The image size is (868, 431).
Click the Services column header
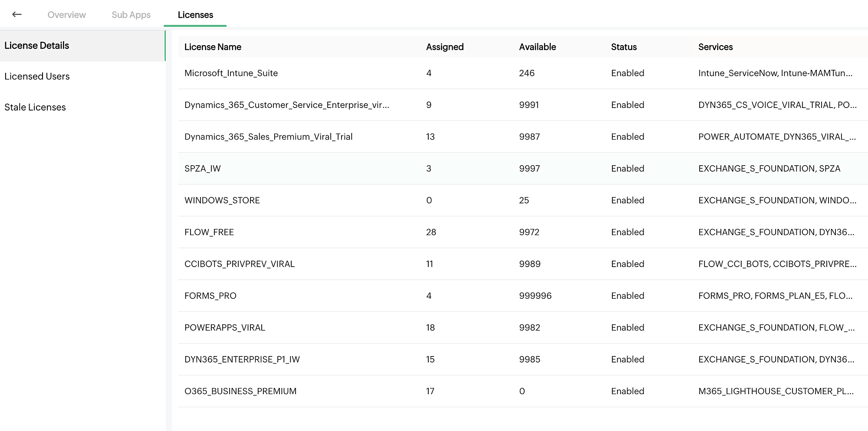coord(715,47)
